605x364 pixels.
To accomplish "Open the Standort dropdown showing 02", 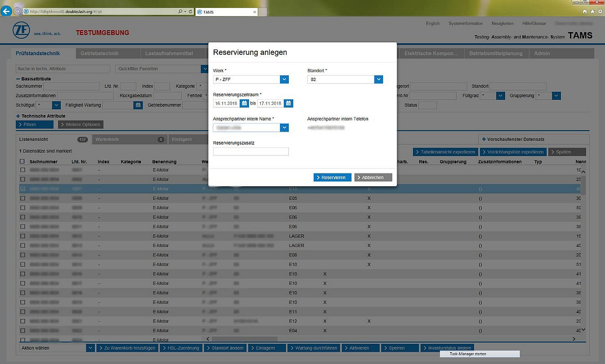I will point(379,79).
